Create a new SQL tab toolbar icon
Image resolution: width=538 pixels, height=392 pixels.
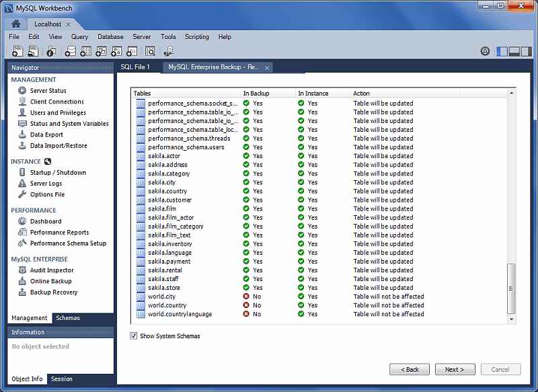(x=17, y=51)
